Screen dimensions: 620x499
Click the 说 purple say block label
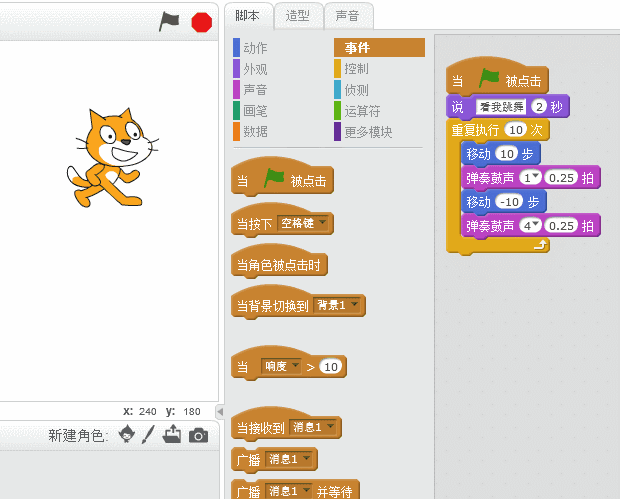(x=457, y=107)
